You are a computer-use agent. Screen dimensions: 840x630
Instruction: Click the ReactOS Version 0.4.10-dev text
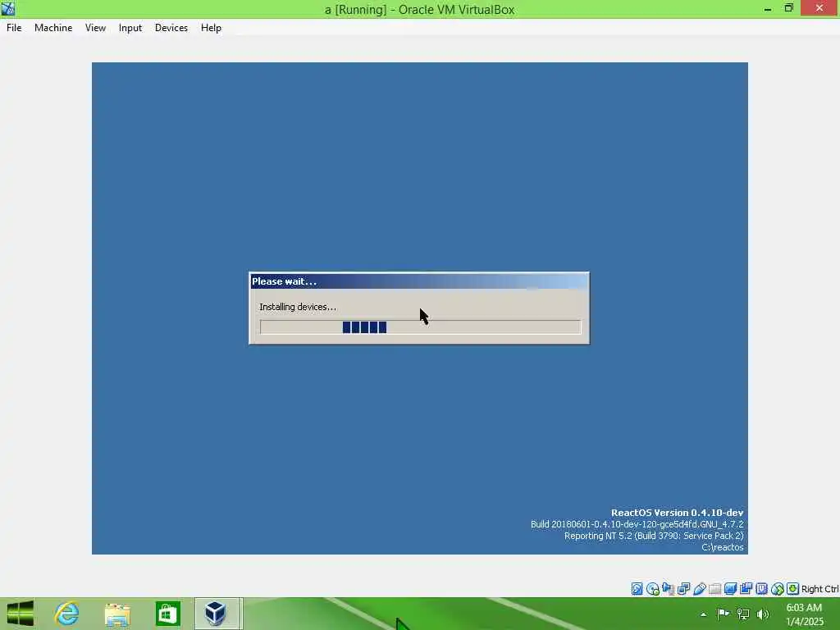click(677, 513)
